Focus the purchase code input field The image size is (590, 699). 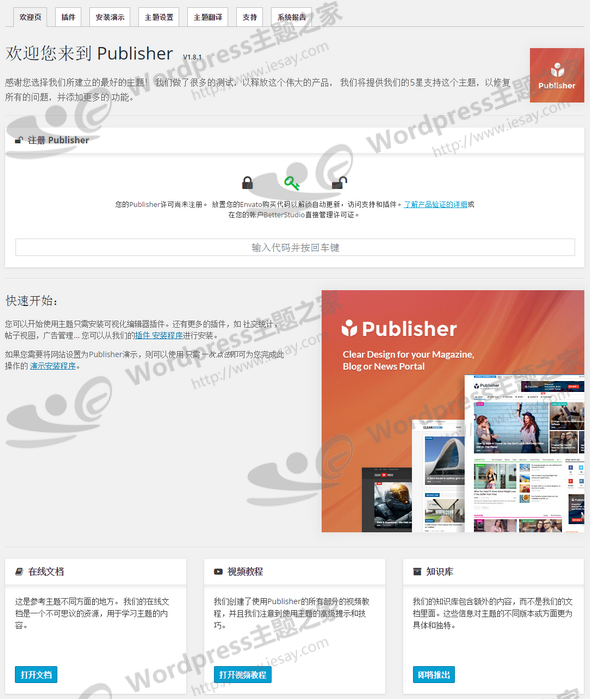pyautogui.click(x=295, y=247)
